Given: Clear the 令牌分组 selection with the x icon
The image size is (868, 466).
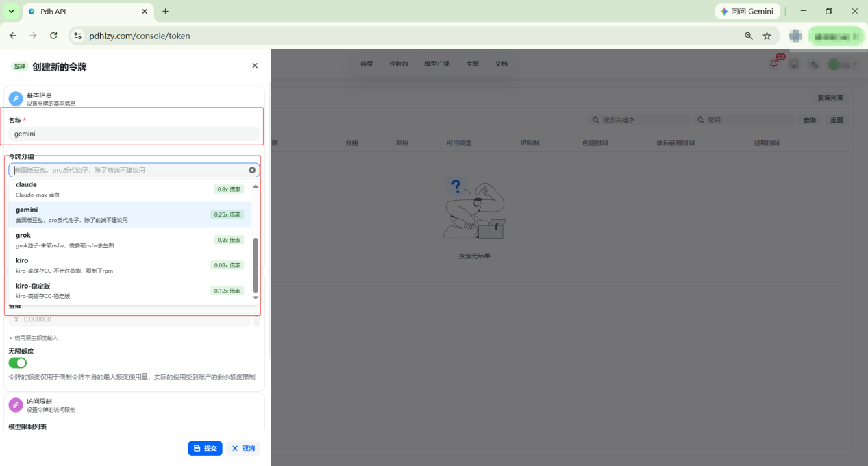Looking at the screenshot, I should (x=252, y=170).
